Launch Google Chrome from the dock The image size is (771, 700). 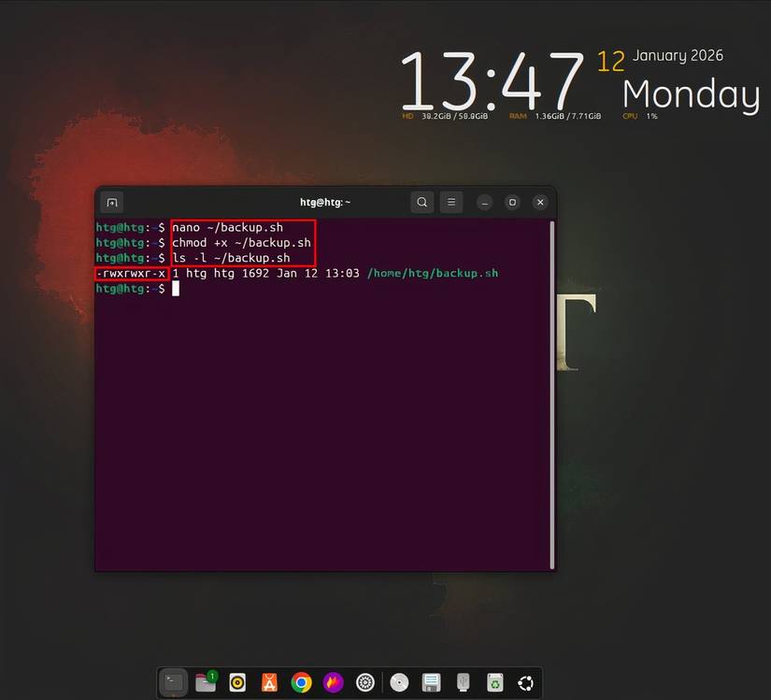click(301, 682)
